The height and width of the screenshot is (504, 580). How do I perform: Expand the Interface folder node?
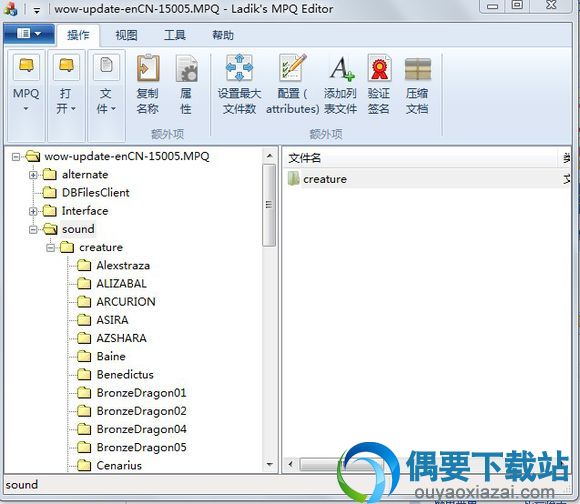pos(33,211)
